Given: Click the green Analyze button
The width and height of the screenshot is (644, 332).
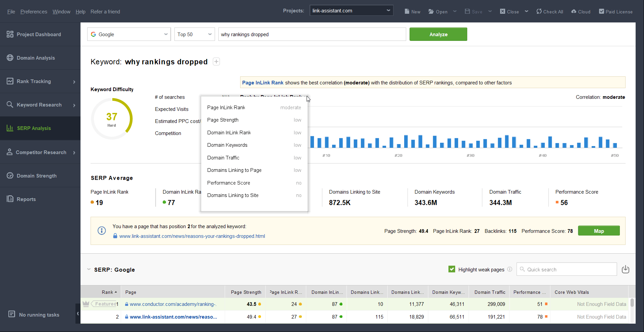Looking at the screenshot, I should pyautogui.click(x=438, y=34).
